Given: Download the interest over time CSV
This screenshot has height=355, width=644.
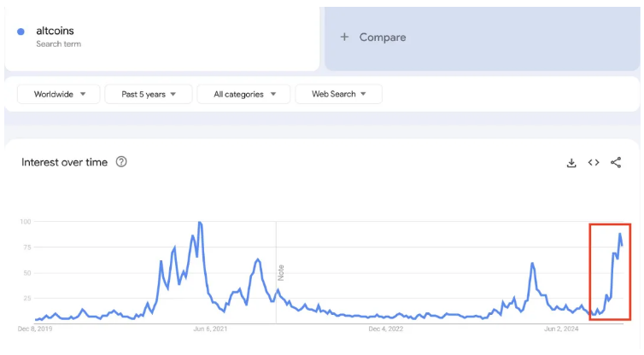Looking at the screenshot, I should [571, 163].
